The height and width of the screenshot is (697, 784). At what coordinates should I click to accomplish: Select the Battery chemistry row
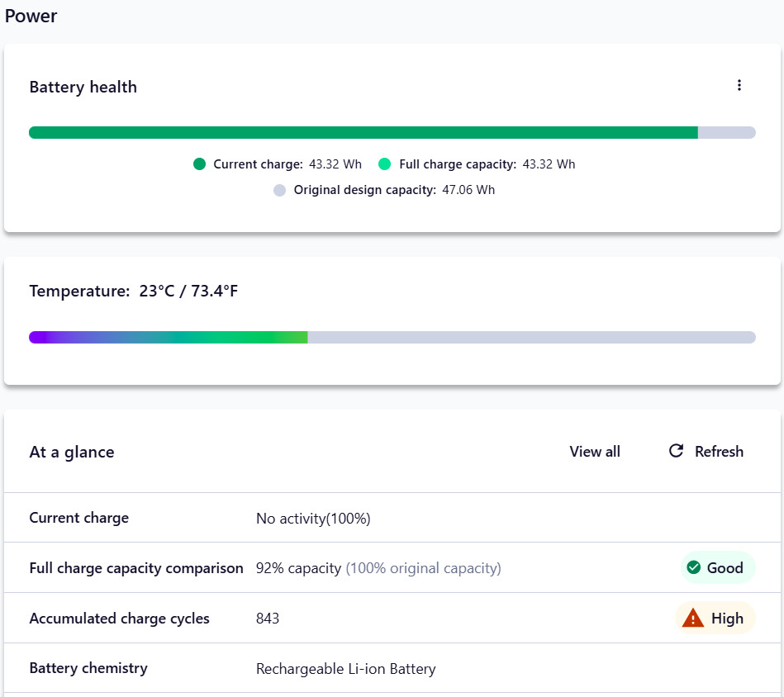(392, 668)
